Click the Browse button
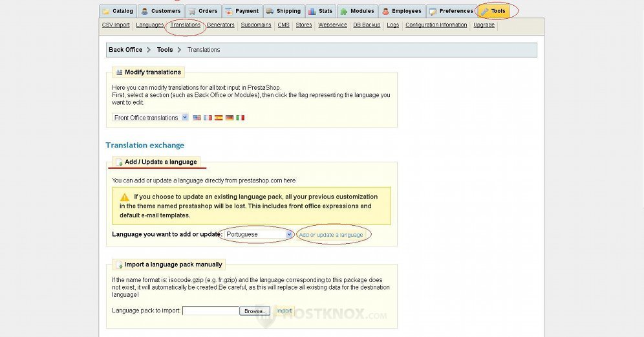 click(255, 311)
